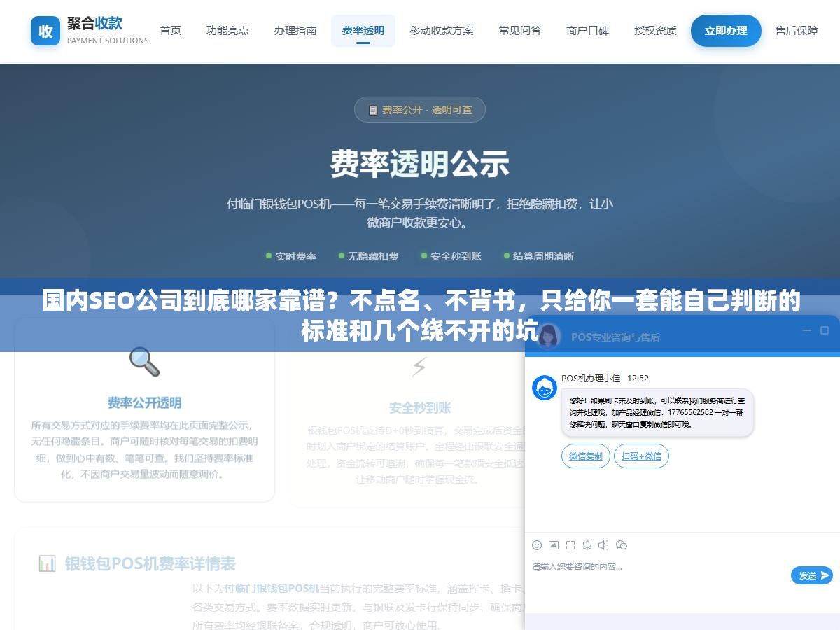Click the chat header agent portrait
840x630 pixels.
[548, 336]
